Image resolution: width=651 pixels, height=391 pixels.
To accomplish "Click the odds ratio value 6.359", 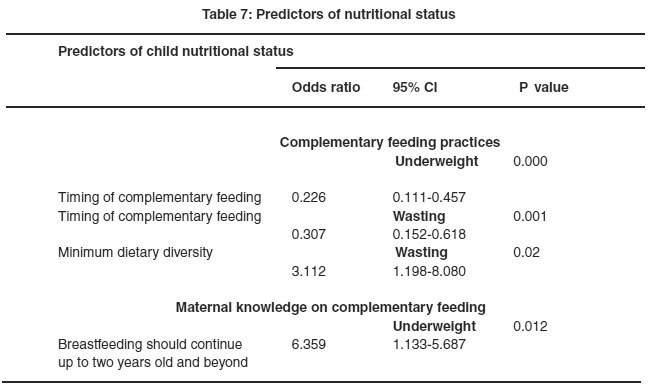I will 308,344.
